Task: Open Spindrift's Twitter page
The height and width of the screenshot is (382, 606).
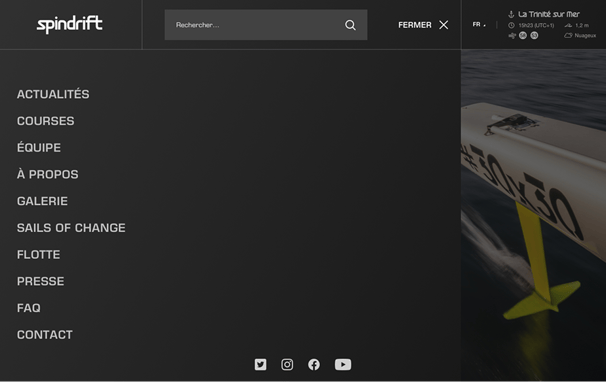Action: [x=260, y=365]
